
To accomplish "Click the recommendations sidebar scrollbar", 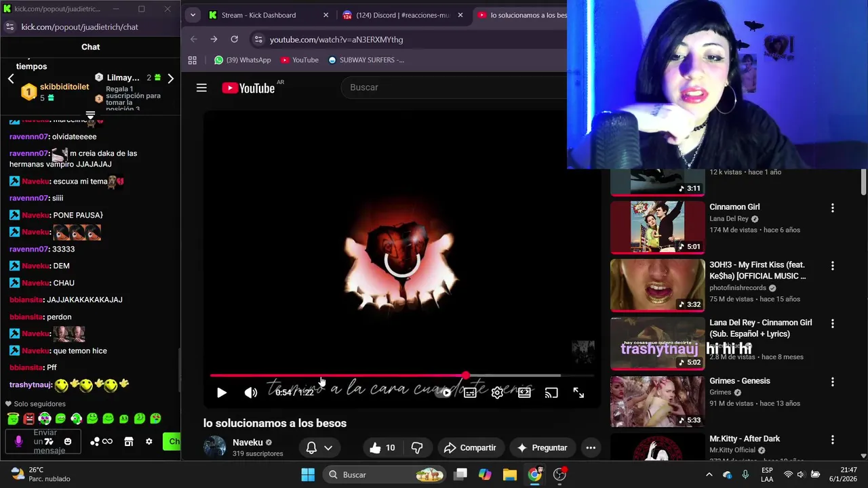I will (x=863, y=182).
